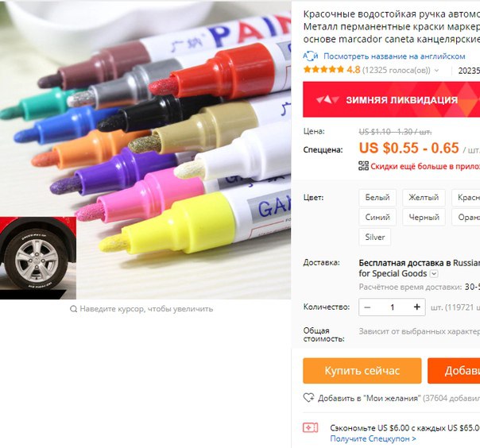Increase quantity with the plus button

[x=416, y=307]
